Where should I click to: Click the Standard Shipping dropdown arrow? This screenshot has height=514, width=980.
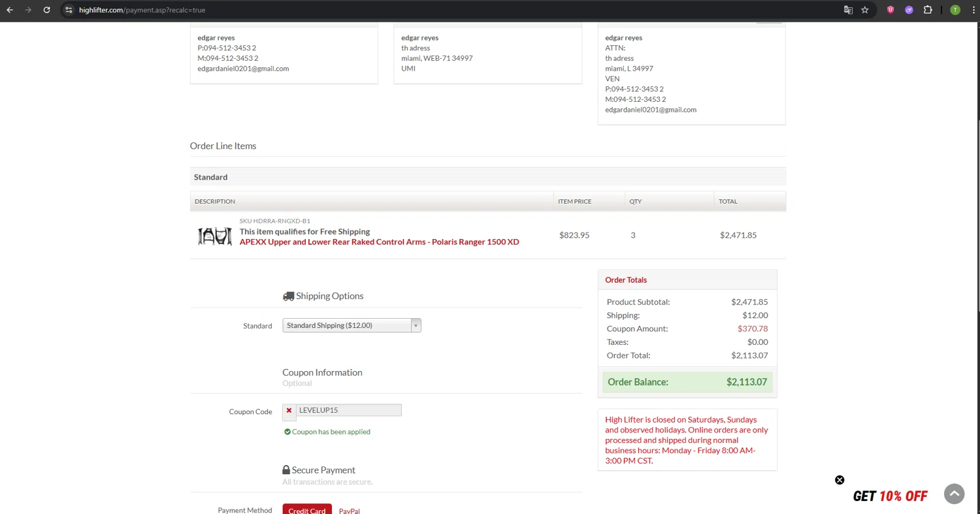point(416,325)
